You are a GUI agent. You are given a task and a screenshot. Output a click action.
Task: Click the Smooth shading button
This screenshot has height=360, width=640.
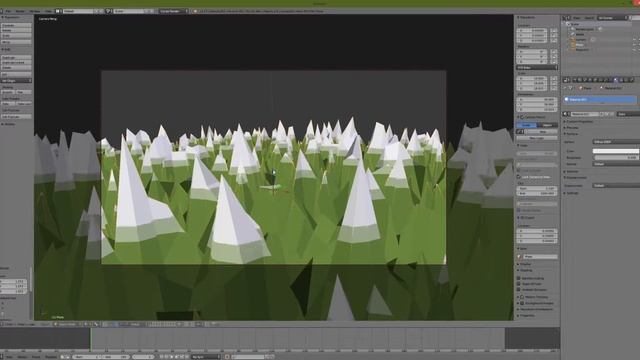click(x=8, y=92)
